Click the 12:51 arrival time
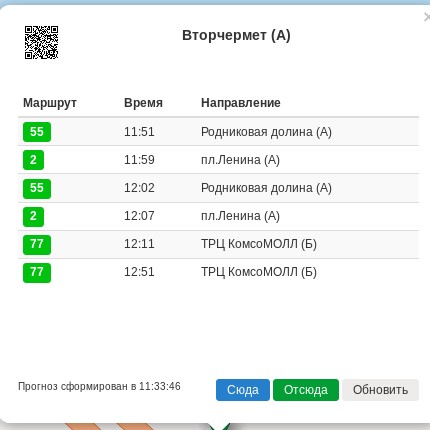This screenshot has width=430, height=430. (139, 272)
